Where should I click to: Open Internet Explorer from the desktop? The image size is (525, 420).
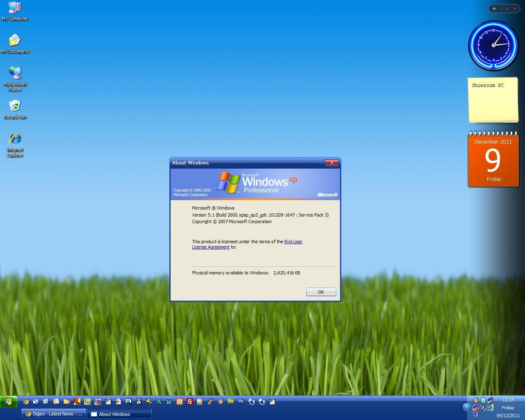[15, 137]
